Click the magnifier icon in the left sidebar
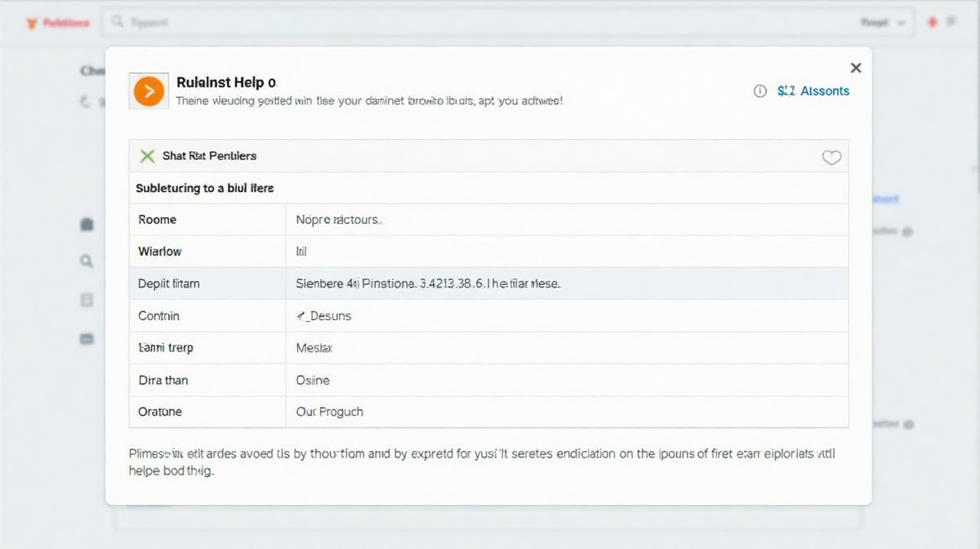 (x=87, y=261)
